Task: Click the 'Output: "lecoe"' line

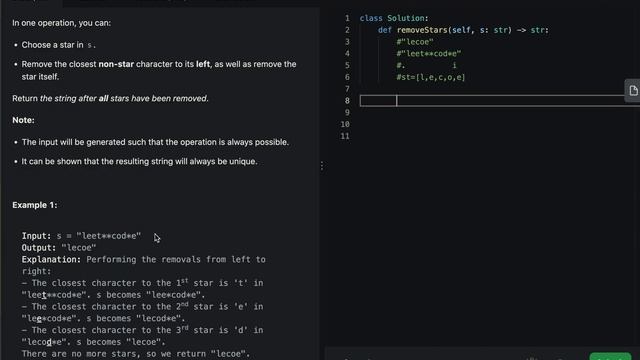Action: click(59, 248)
